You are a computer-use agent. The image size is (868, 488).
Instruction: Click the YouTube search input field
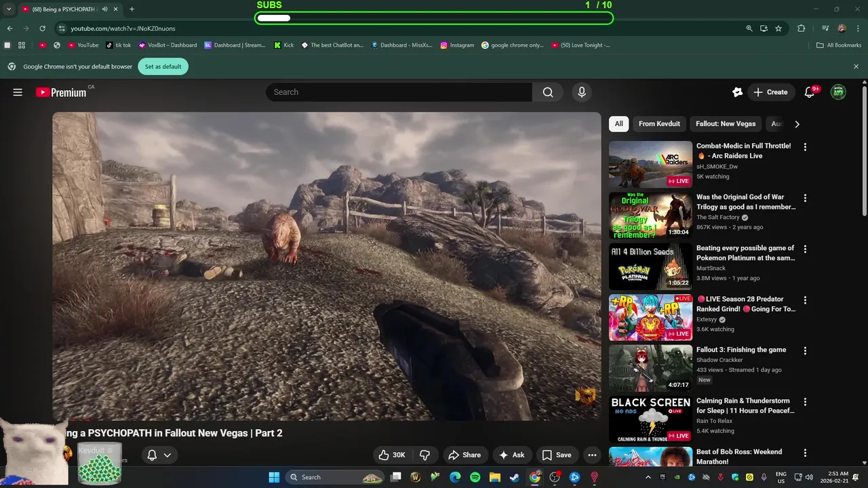coord(399,92)
